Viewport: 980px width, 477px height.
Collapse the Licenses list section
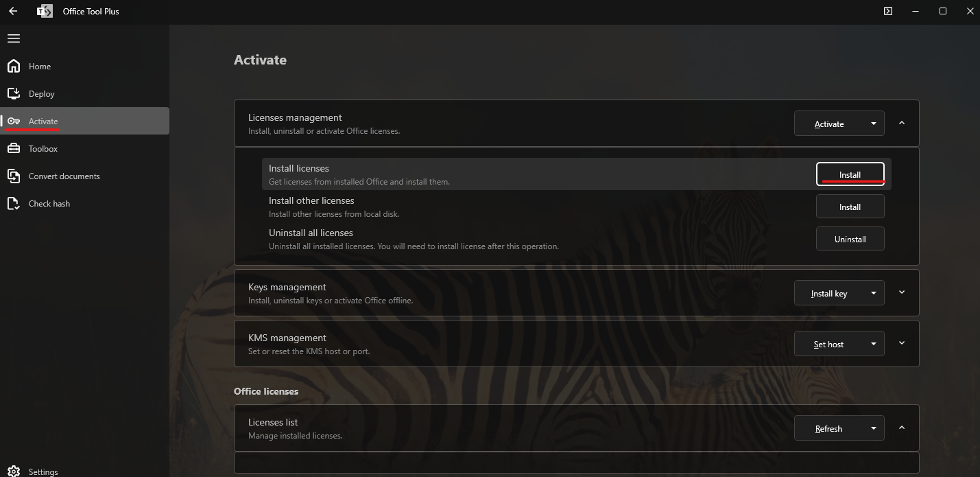point(902,428)
